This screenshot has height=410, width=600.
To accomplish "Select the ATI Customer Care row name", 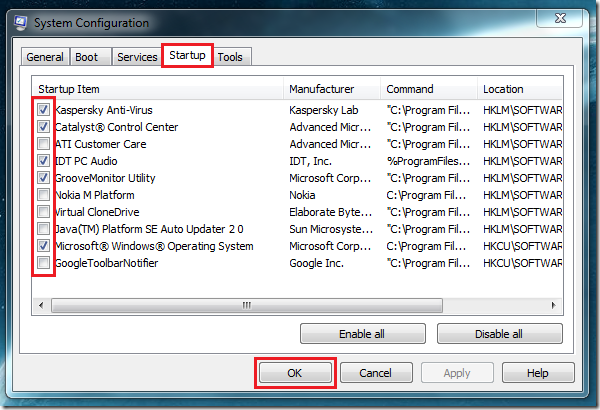I will pos(101,144).
